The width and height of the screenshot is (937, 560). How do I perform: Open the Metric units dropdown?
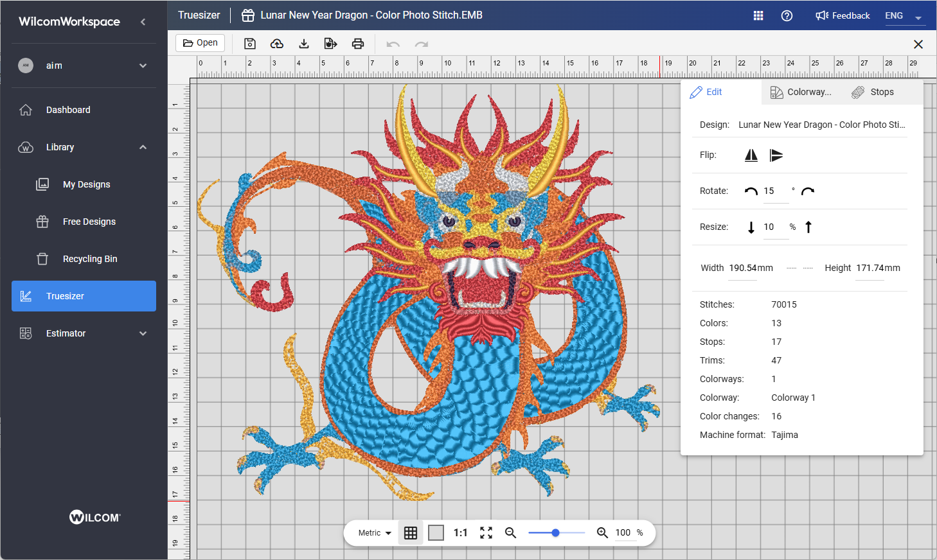point(375,533)
